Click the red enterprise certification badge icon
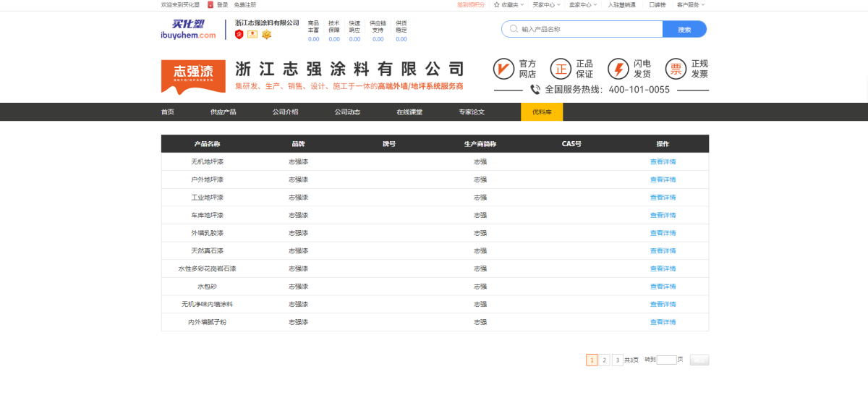The image size is (868, 406). coord(239,34)
